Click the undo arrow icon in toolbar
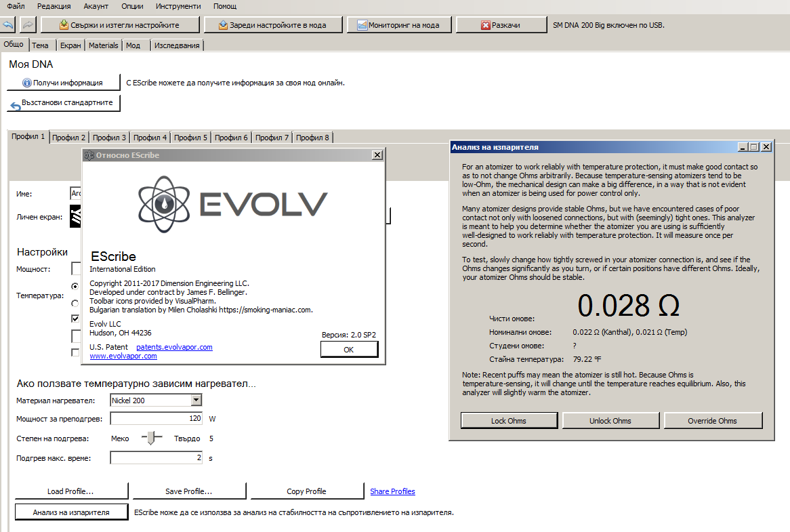Screen dimensions: 790x532 9,25
